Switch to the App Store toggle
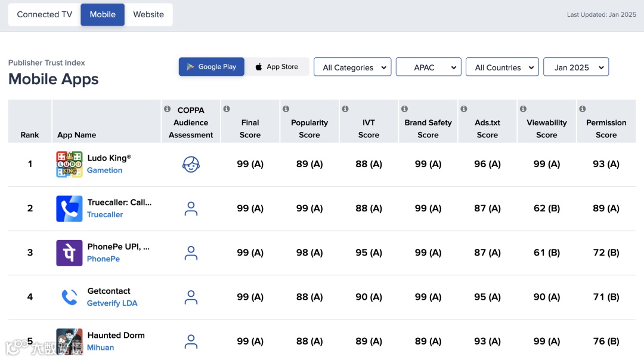644x360 pixels. pyautogui.click(x=277, y=67)
